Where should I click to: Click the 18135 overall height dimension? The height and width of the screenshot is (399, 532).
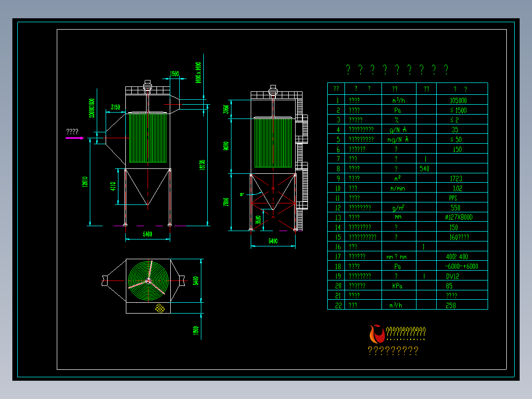202,165
